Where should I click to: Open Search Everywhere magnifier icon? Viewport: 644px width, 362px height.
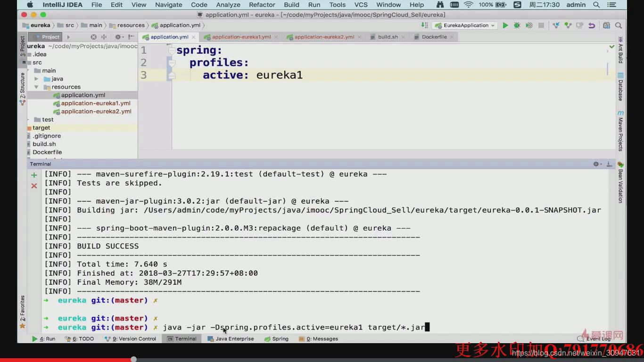tap(619, 25)
